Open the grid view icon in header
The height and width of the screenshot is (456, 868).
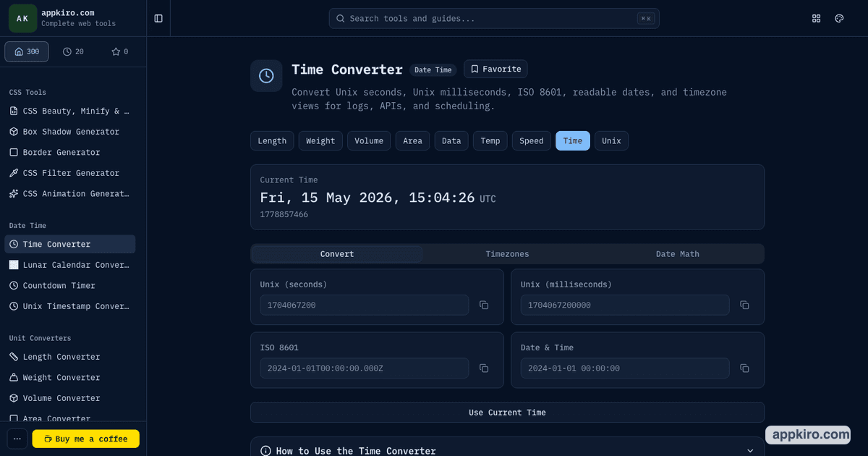pos(817,18)
